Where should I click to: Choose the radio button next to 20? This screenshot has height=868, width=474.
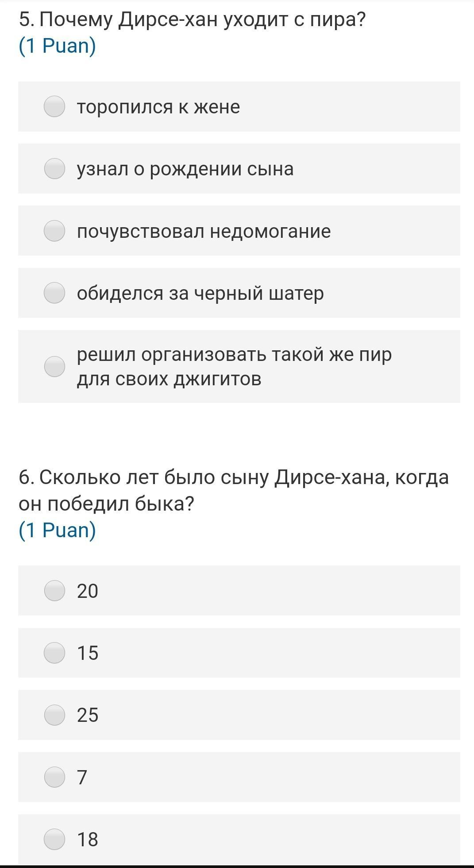coord(54,590)
